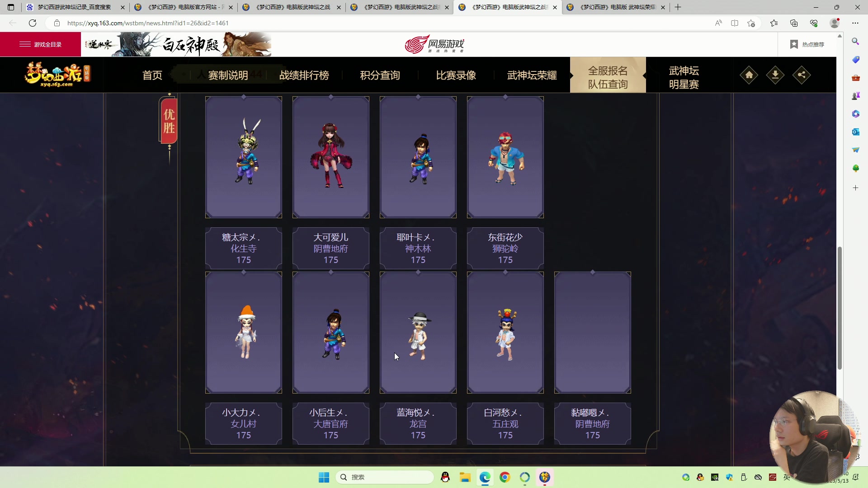868x488 pixels.
Task: Open a new browser tab
Action: point(678,7)
